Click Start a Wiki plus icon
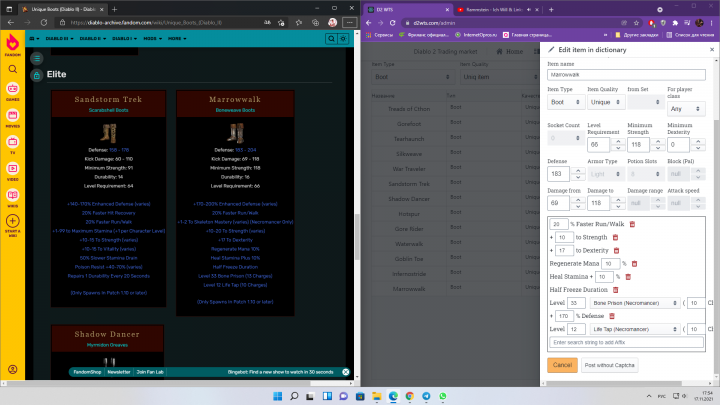The height and width of the screenshot is (405, 720). (x=12, y=221)
